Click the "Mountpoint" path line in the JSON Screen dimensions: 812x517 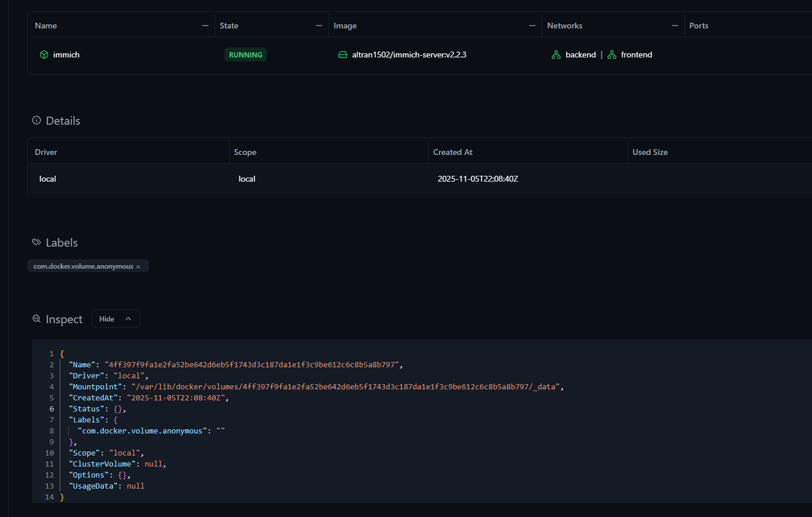[316, 387]
